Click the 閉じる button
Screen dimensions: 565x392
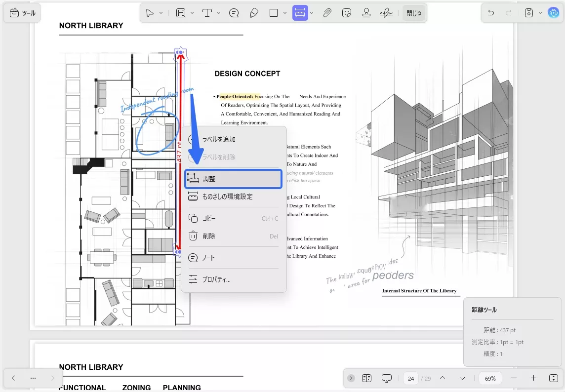pyautogui.click(x=414, y=13)
